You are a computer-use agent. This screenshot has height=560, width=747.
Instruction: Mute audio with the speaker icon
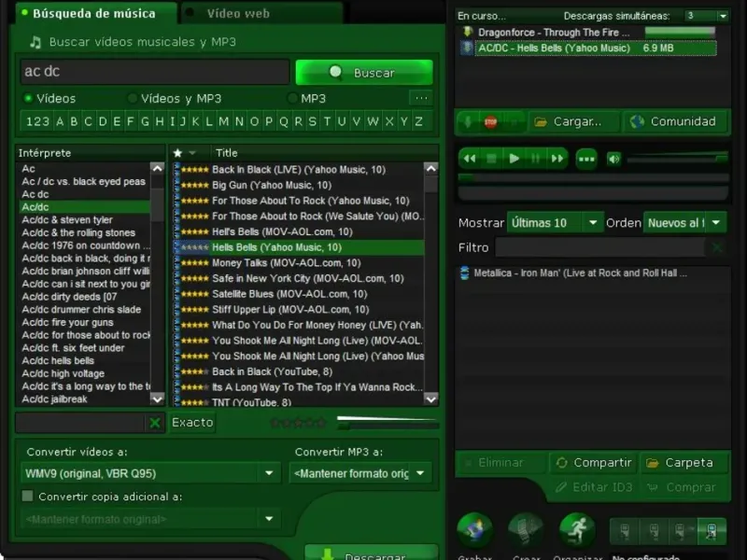[x=613, y=159]
